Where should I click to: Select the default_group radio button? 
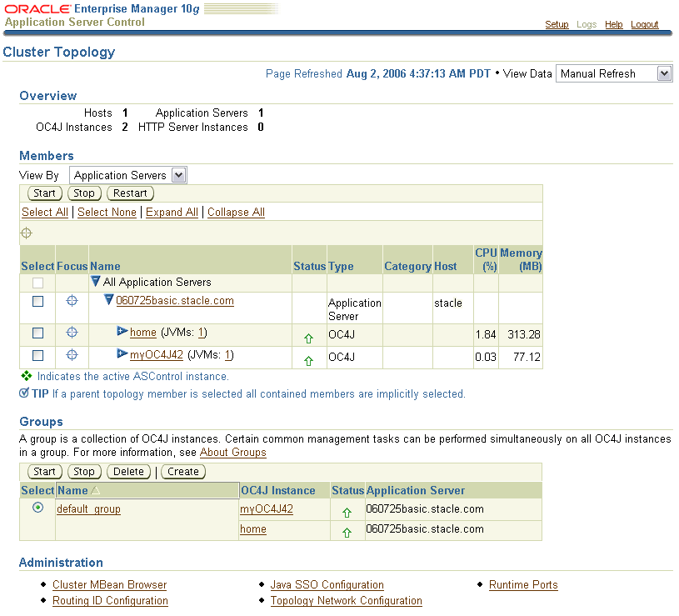(x=38, y=508)
